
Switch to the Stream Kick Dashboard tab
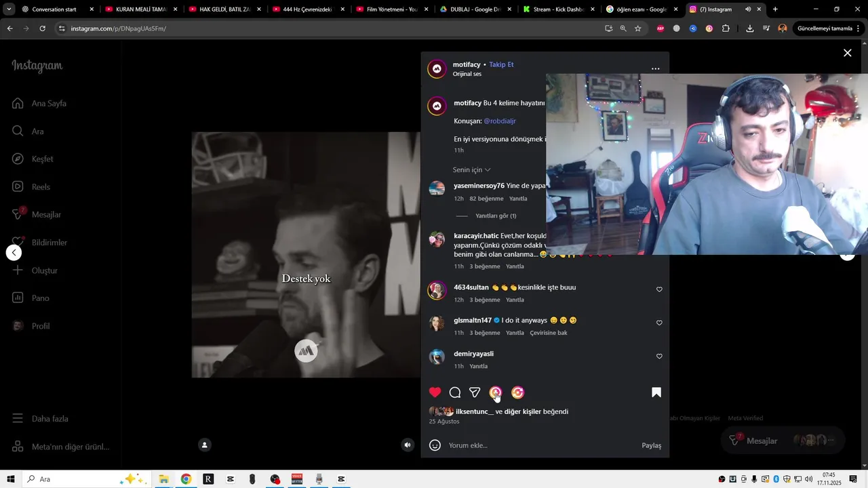coord(559,9)
